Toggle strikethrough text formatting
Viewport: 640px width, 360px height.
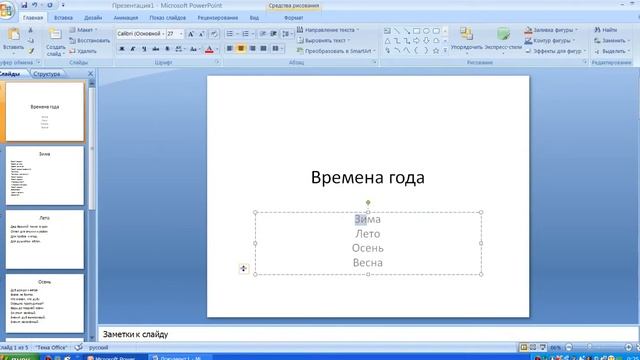coord(156,49)
